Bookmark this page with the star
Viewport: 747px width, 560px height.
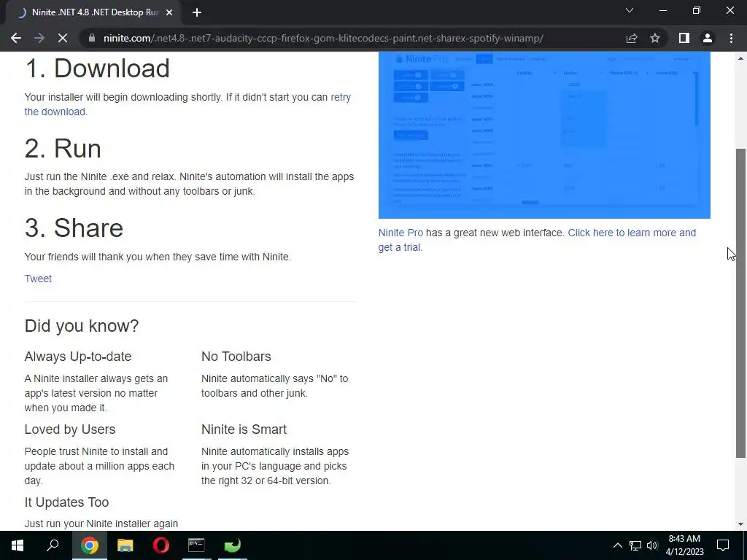pyautogui.click(x=655, y=38)
